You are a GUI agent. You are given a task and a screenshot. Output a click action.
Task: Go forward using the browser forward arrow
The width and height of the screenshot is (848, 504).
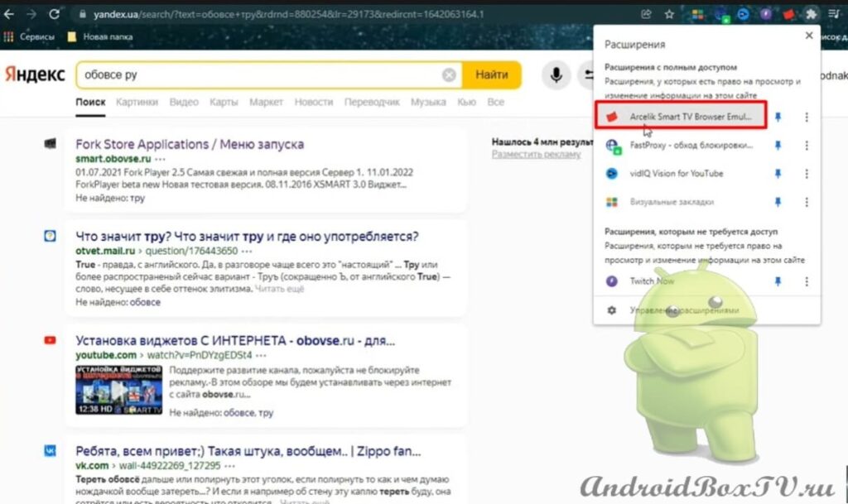point(31,14)
